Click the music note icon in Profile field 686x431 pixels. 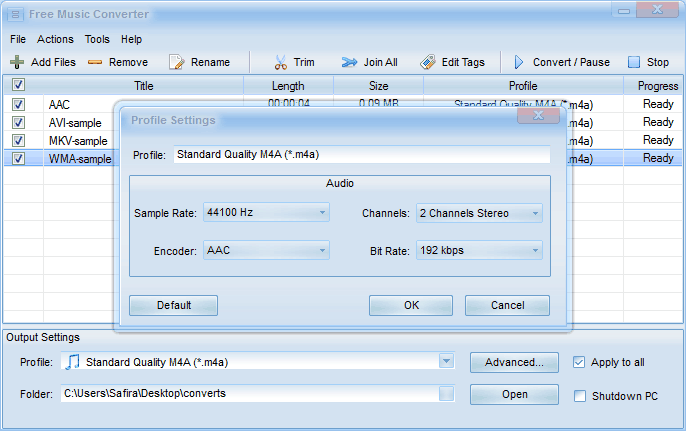coord(73,362)
